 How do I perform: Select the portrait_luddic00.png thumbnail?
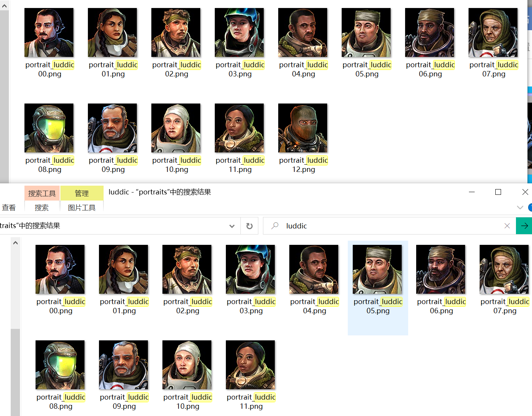point(60,269)
